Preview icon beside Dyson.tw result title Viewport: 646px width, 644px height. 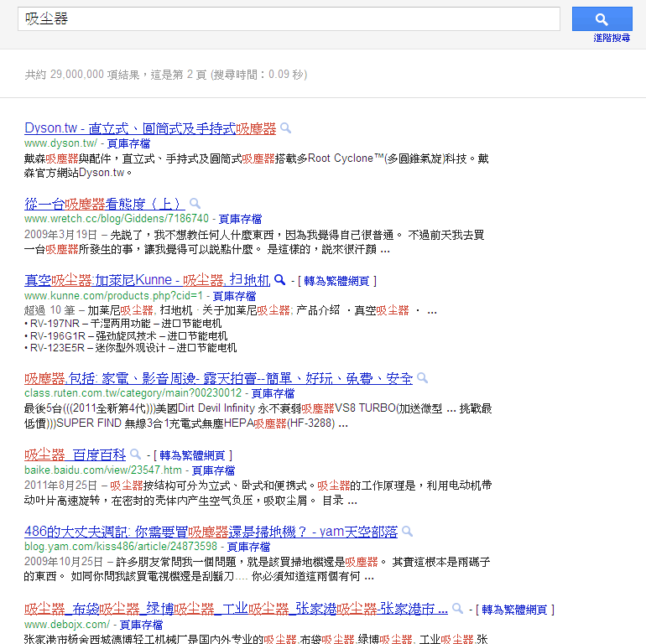pos(285,128)
